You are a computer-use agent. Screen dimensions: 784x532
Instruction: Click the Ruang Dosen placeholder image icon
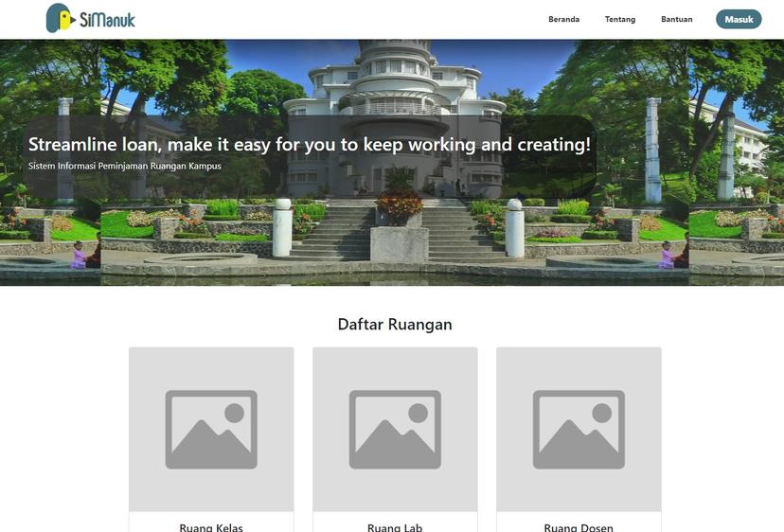click(579, 429)
